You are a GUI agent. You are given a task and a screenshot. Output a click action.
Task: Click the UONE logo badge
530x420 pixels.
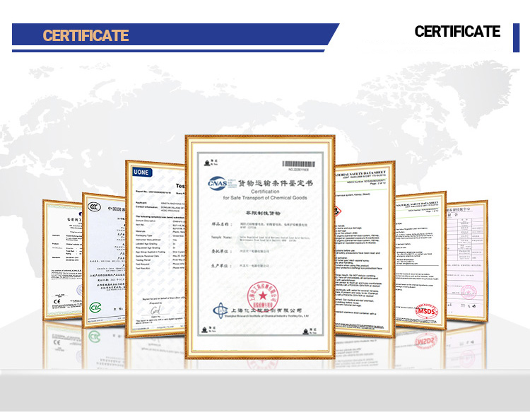click(141, 172)
